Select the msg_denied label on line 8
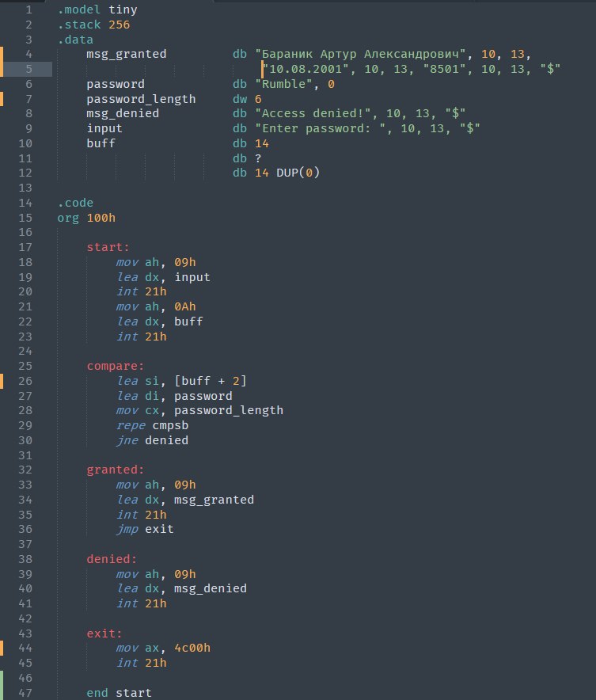Screen dimensions: 596x700 (123, 113)
